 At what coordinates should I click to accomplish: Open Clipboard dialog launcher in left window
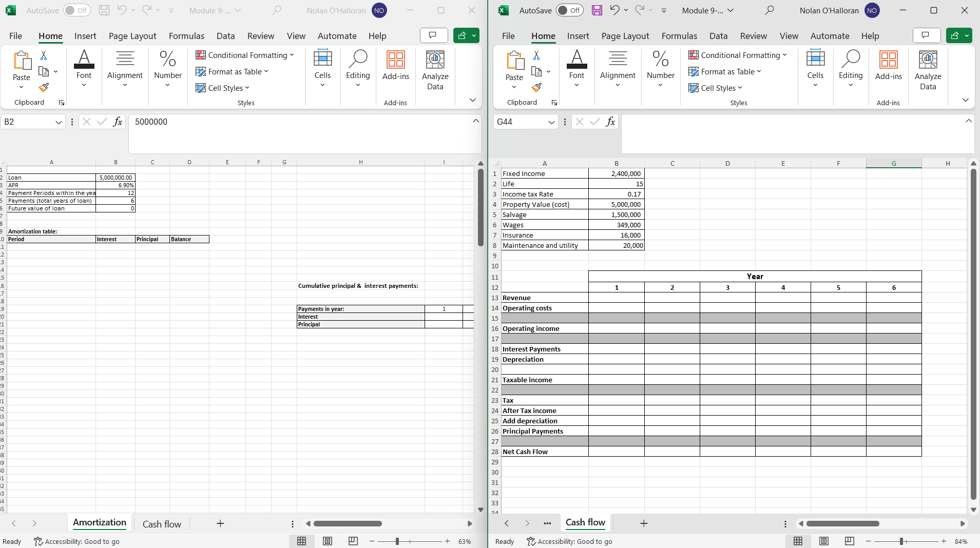click(62, 103)
